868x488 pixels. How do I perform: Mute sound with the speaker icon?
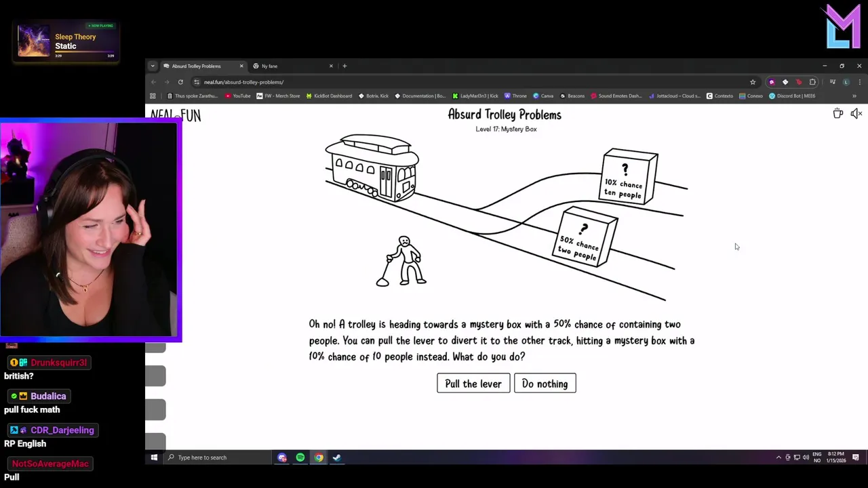[856, 113]
